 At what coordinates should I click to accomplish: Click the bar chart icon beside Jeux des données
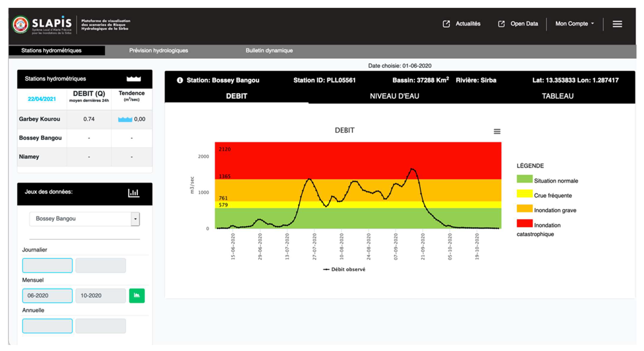[x=134, y=193]
